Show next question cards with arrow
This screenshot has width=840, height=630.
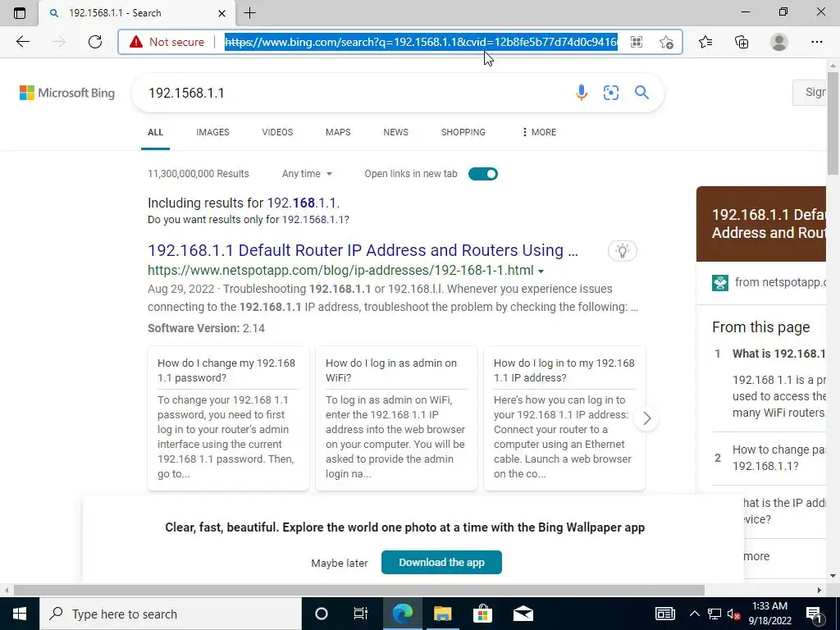click(x=646, y=418)
